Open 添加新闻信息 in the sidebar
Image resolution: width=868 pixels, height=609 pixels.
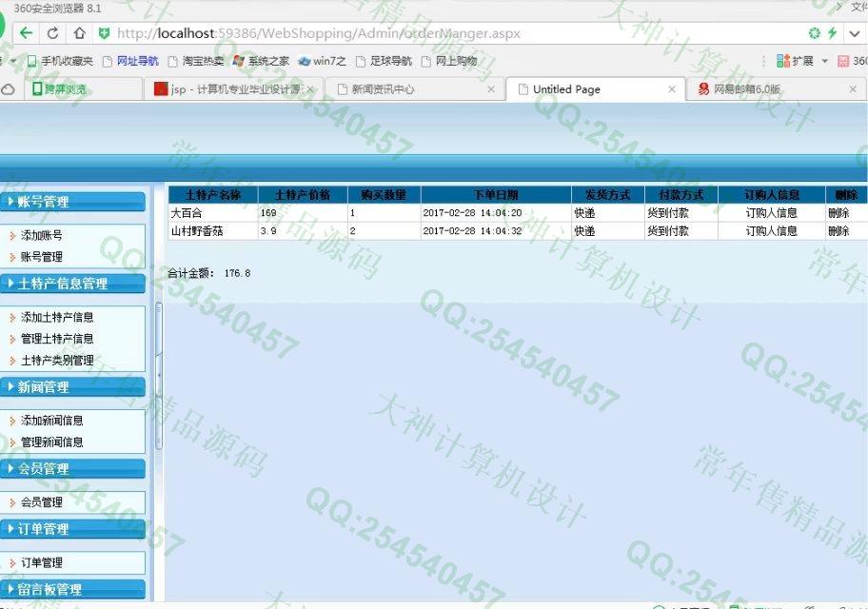[52, 421]
